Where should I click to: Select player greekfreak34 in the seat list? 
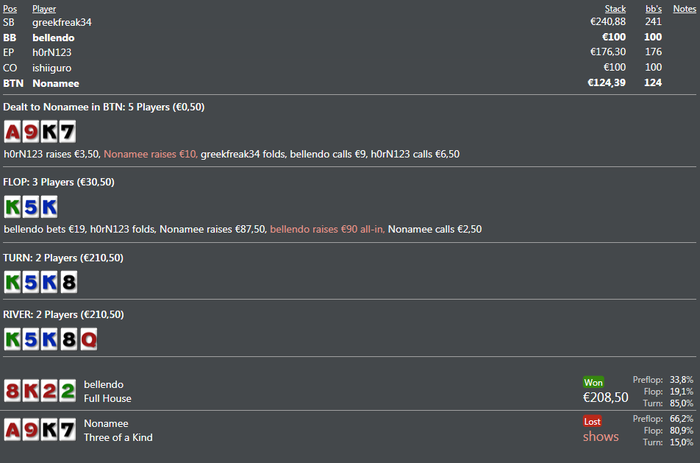(60, 21)
